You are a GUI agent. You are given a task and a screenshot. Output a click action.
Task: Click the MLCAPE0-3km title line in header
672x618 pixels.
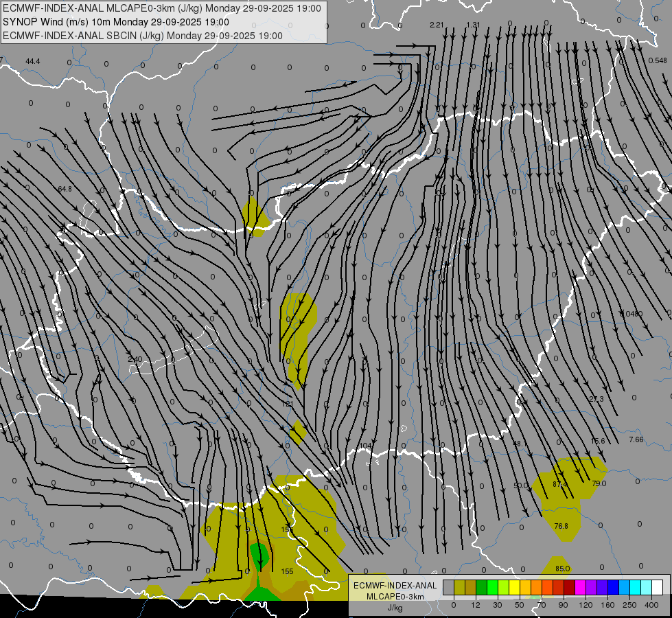tap(161, 8)
